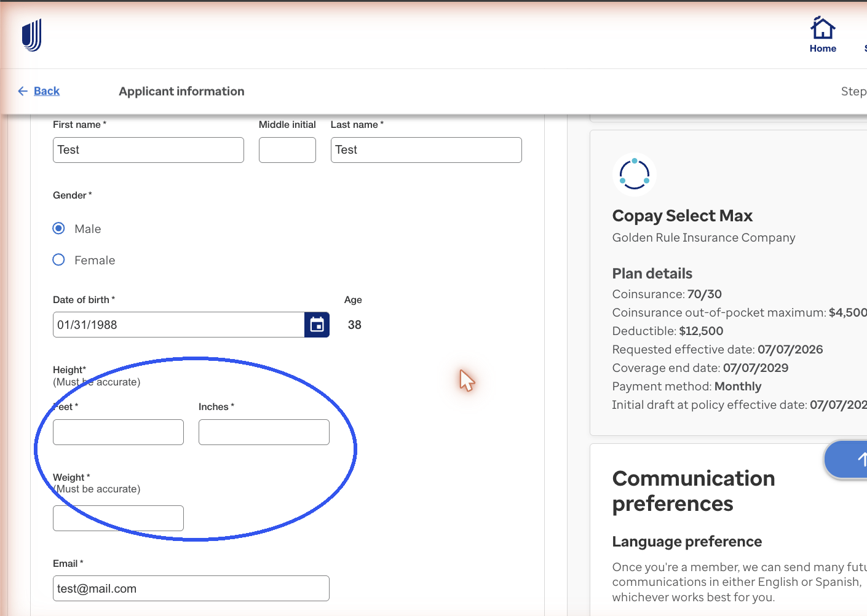Click the Payment method Monthly line

[687, 386]
